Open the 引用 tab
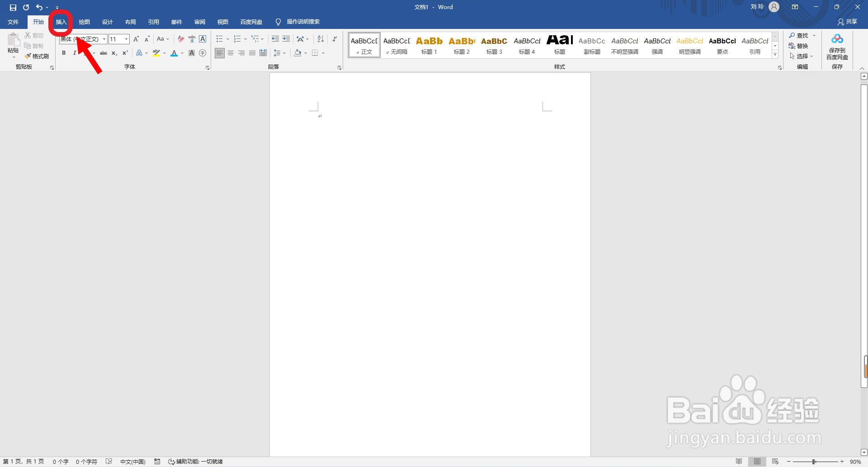Image resolution: width=868 pixels, height=467 pixels. pyautogui.click(x=153, y=22)
